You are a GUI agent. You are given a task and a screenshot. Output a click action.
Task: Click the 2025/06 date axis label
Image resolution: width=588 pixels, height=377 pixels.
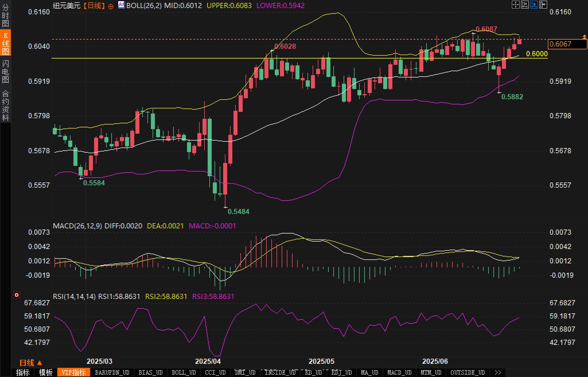click(x=435, y=361)
